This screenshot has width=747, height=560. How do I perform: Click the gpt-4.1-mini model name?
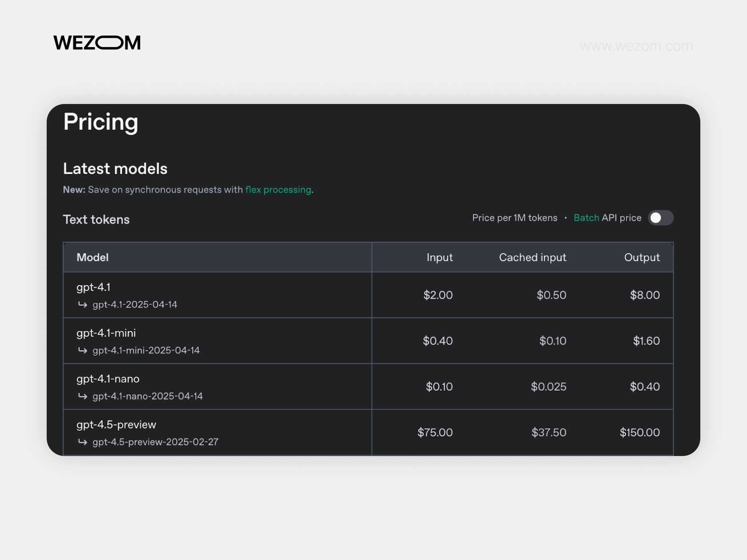tap(106, 333)
